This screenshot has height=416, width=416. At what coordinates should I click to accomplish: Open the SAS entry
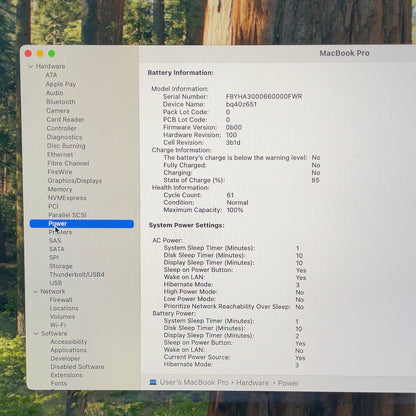pyautogui.click(x=55, y=240)
